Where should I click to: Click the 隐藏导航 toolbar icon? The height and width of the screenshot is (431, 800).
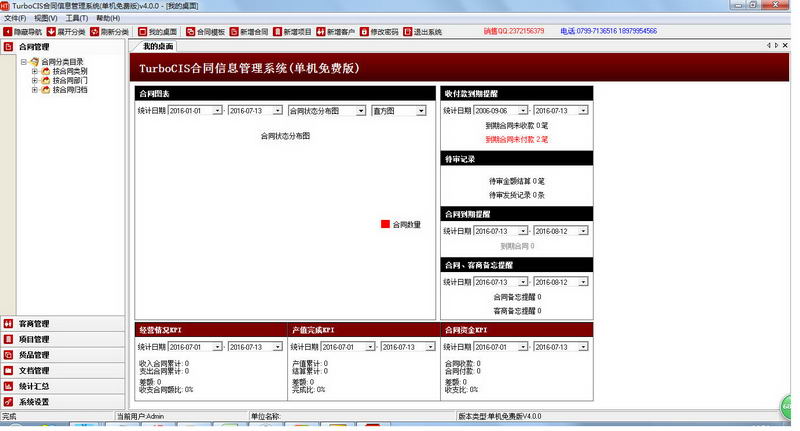(x=8, y=32)
